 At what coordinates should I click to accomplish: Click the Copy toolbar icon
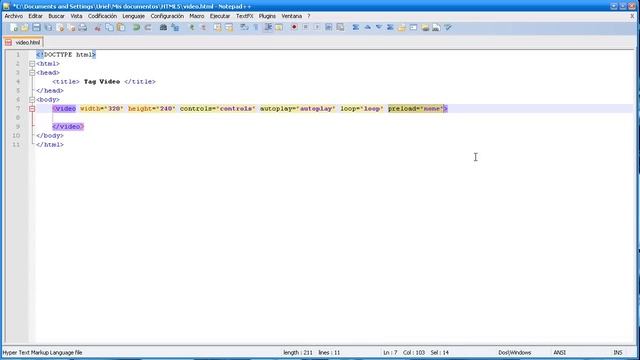(x=109, y=28)
